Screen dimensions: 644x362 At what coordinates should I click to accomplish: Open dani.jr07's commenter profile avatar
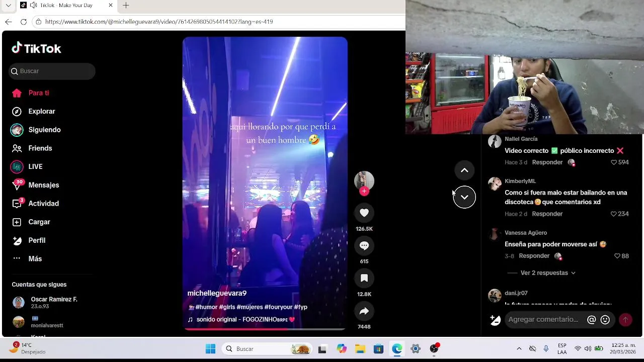tap(495, 295)
